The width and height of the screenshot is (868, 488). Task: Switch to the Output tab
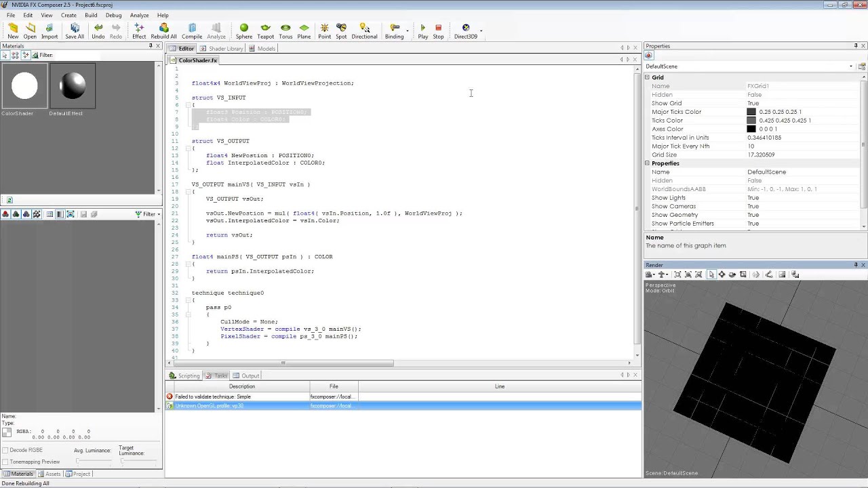(x=245, y=375)
